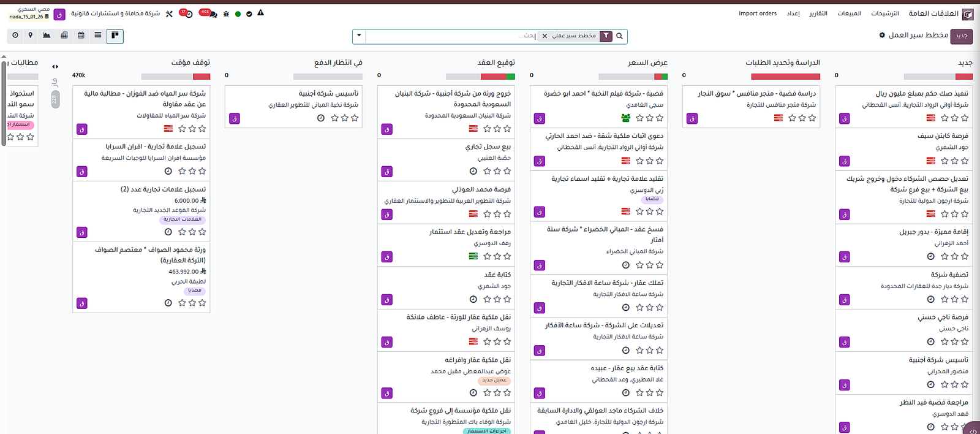Switch to Activity clock view

point(15,36)
